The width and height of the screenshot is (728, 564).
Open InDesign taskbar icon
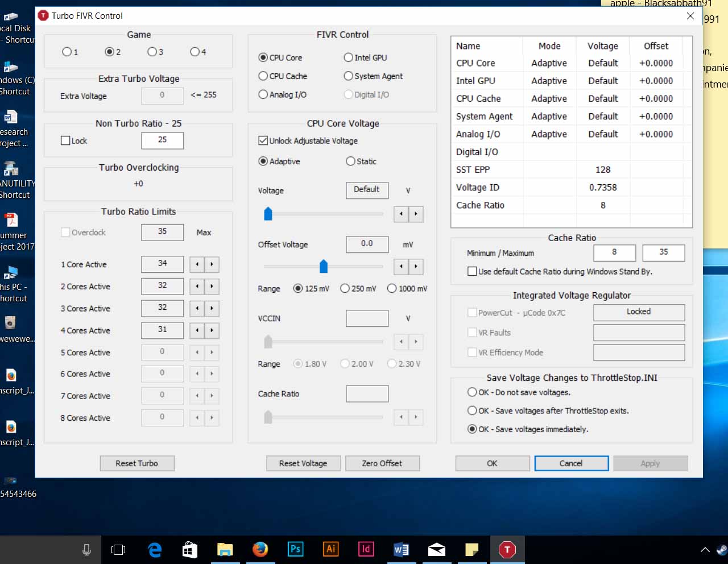pyautogui.click(x=366, y=549)
